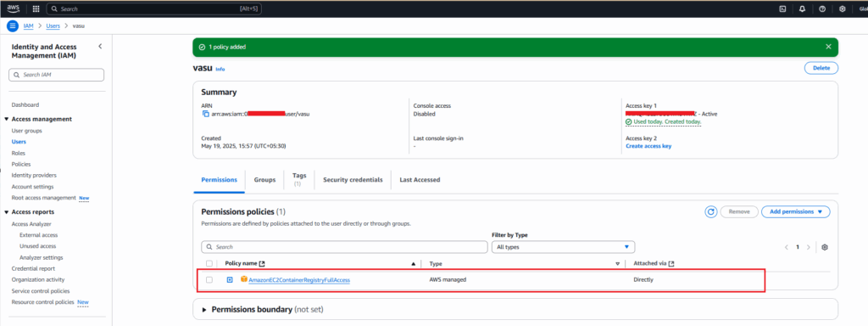
Task: Expand the Permissions boundary section
Action: pyautogui.click(x=204, y=309)
